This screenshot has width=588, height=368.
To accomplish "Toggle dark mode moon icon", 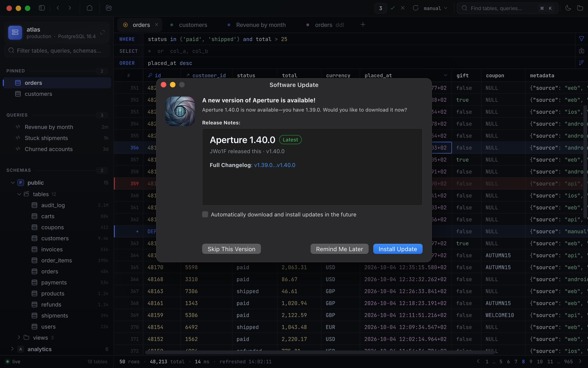I will pyautogui.click(x=568, y=8).
